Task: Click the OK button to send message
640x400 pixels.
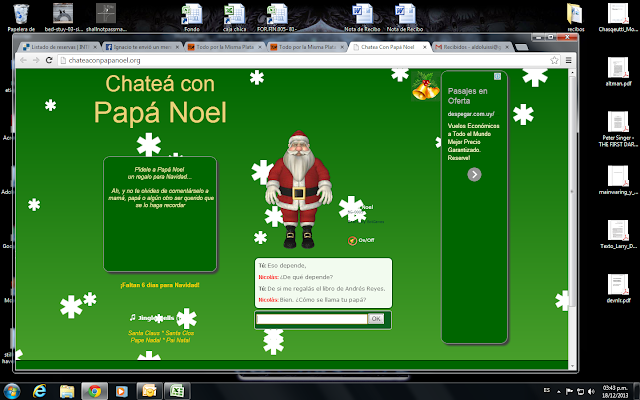Action: click(376, 319)
